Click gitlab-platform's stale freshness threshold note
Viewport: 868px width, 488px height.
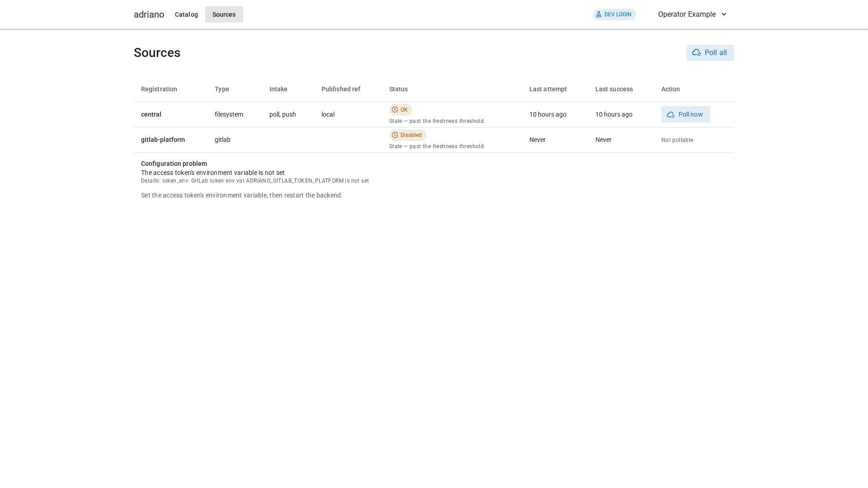(437, 146)
